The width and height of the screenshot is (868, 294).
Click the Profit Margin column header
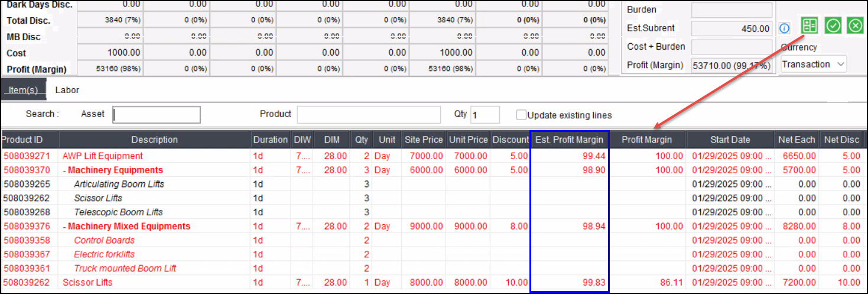pyautogui.click(x=649, y=140)
